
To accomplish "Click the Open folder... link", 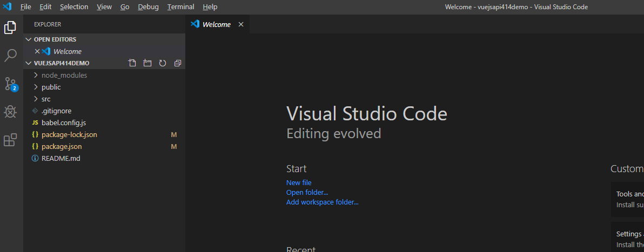I will coord(307,193).
